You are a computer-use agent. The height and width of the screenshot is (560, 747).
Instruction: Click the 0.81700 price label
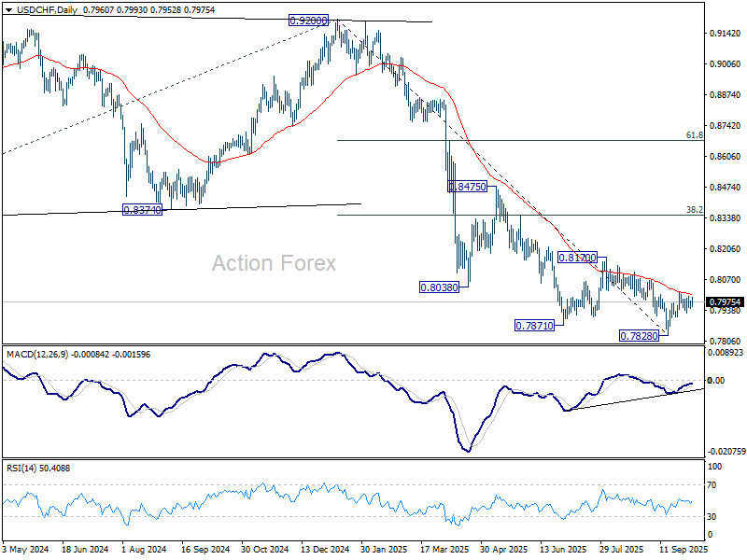pyautogui.click(x=577, y=258)
